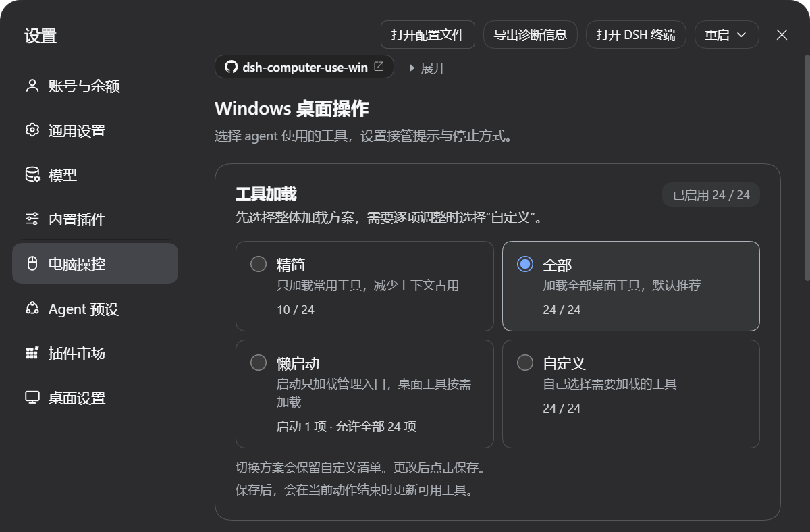Click the GitHub logo icon
Screen dimensions: 810x532
231,67
